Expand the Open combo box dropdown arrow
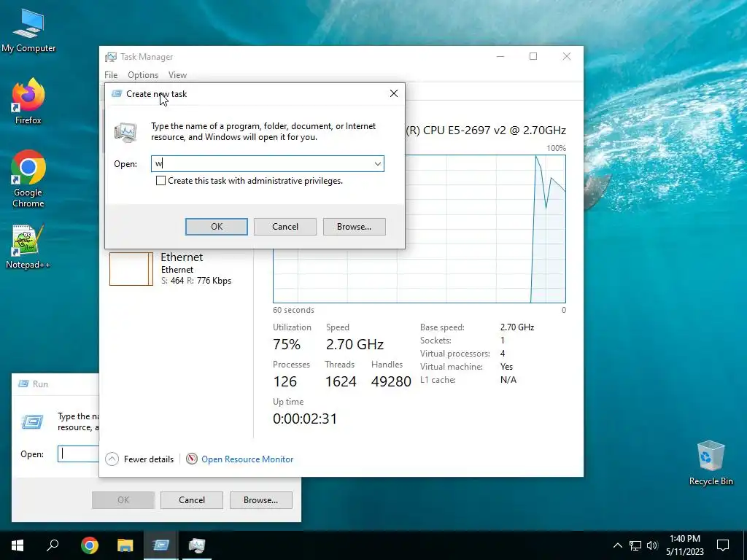This screenshot has width=747, height=560. coord(377,164)
